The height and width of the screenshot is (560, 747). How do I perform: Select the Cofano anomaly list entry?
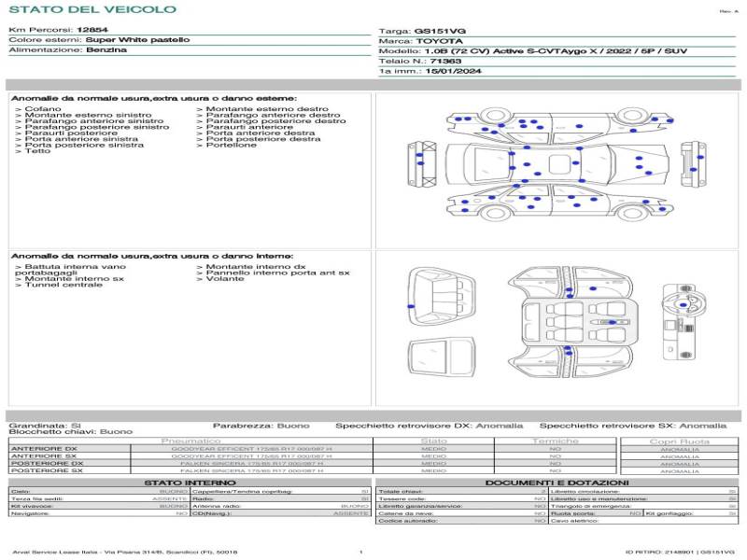[43, 109]
